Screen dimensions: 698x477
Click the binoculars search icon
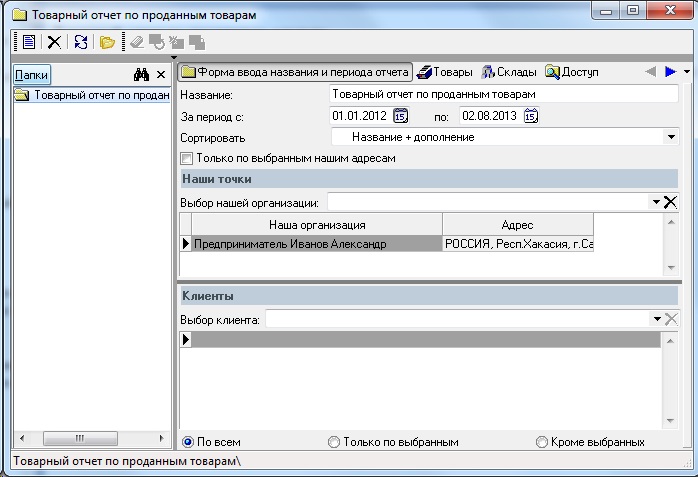point(142,75)
